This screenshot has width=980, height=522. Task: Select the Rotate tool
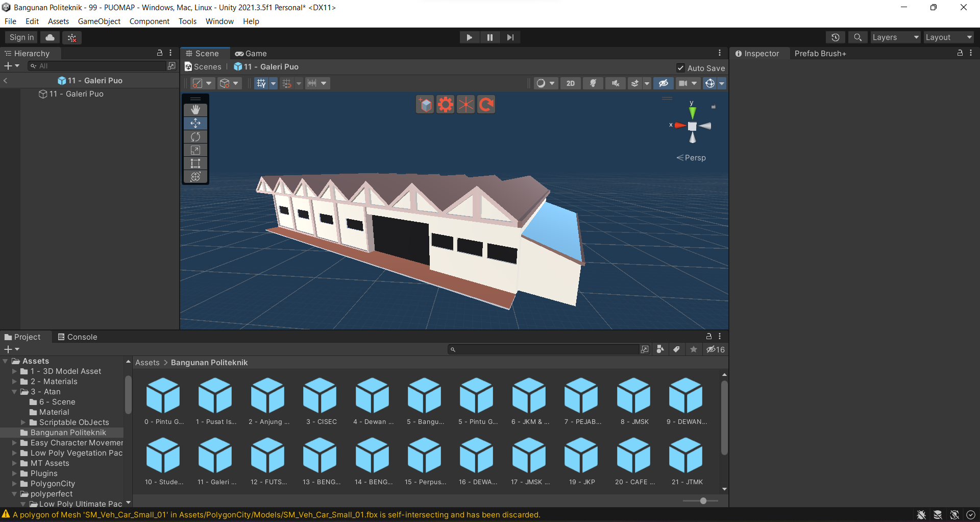pos(195,137)
